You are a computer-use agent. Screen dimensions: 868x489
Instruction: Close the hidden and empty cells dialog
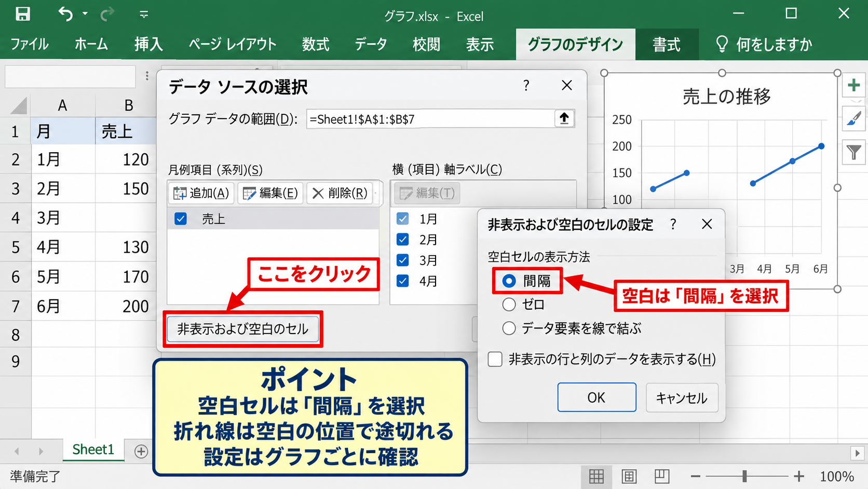(707, 224)
